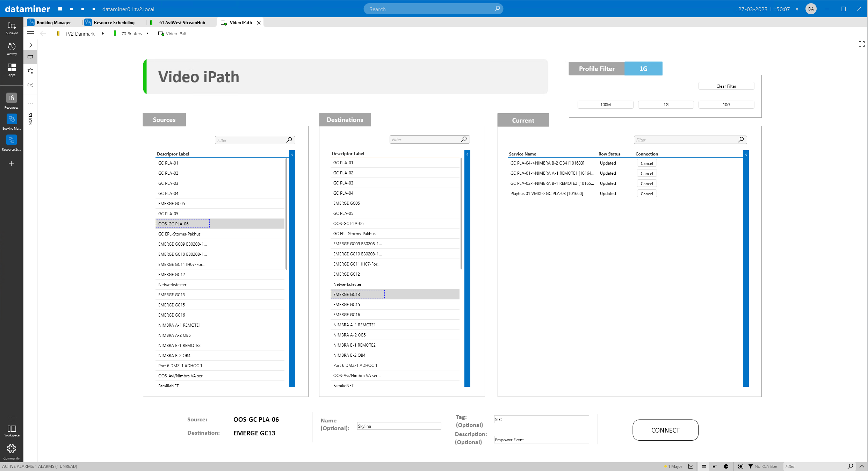The width and height of the screenshot is (868, 471).
Task: Expand the side pane chevron
Action: [30, 45]
